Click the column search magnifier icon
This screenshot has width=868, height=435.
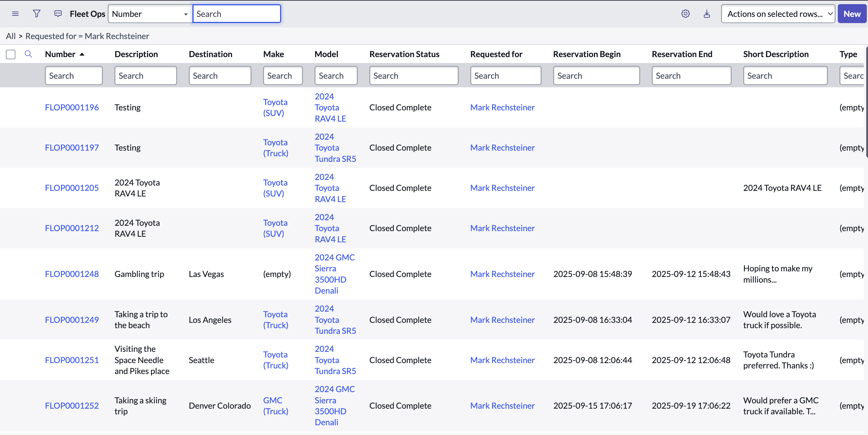28,54
